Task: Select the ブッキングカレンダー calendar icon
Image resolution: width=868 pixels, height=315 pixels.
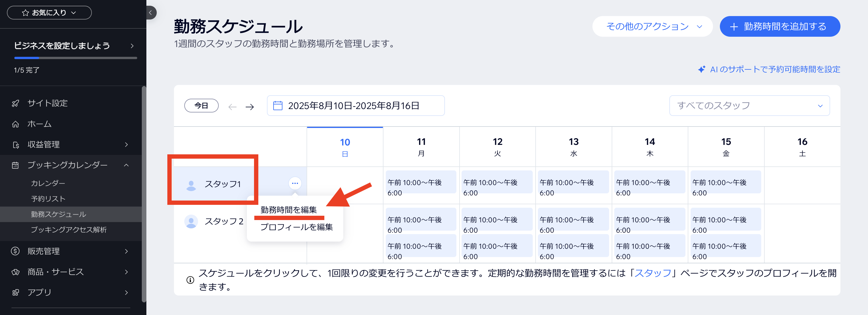Action: pos(15,165)
